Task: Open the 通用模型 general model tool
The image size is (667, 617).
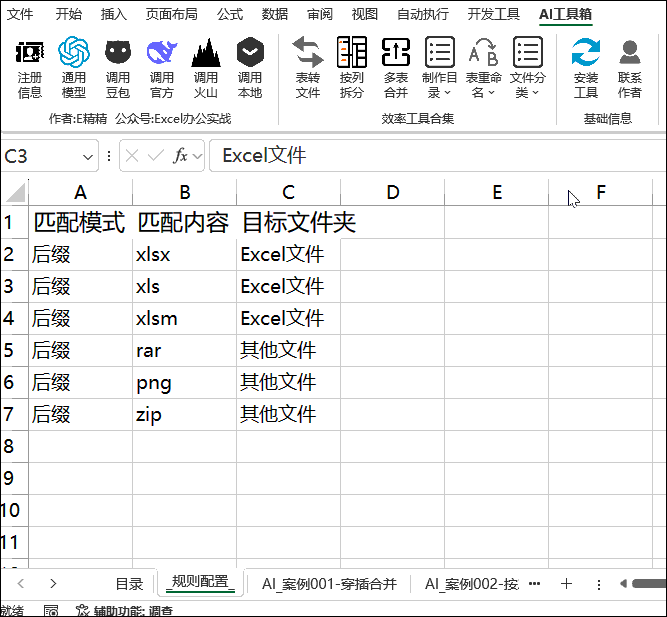Action: (x=74, y=66)
